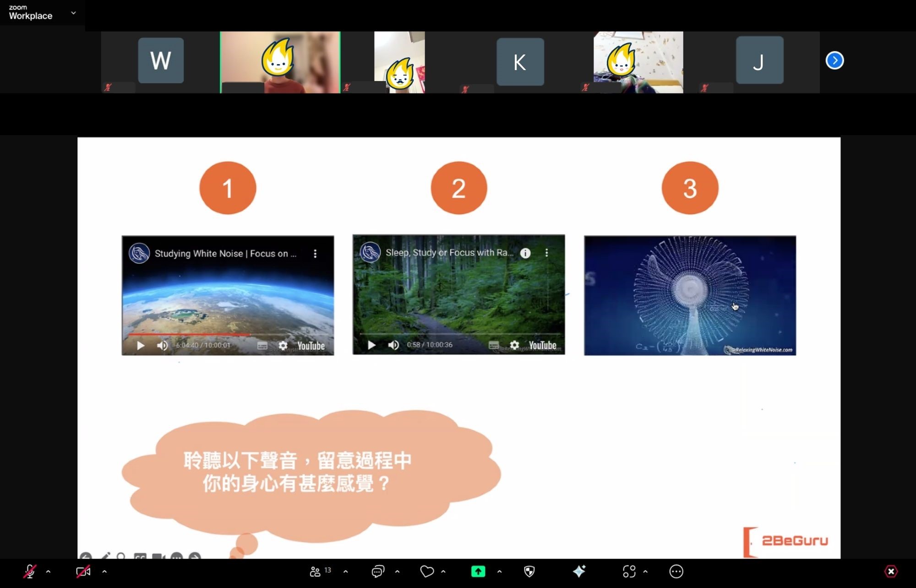Open the Apps icon in toolbar
916x588 pixels.
pyautogui.click(x=629, y=572)
